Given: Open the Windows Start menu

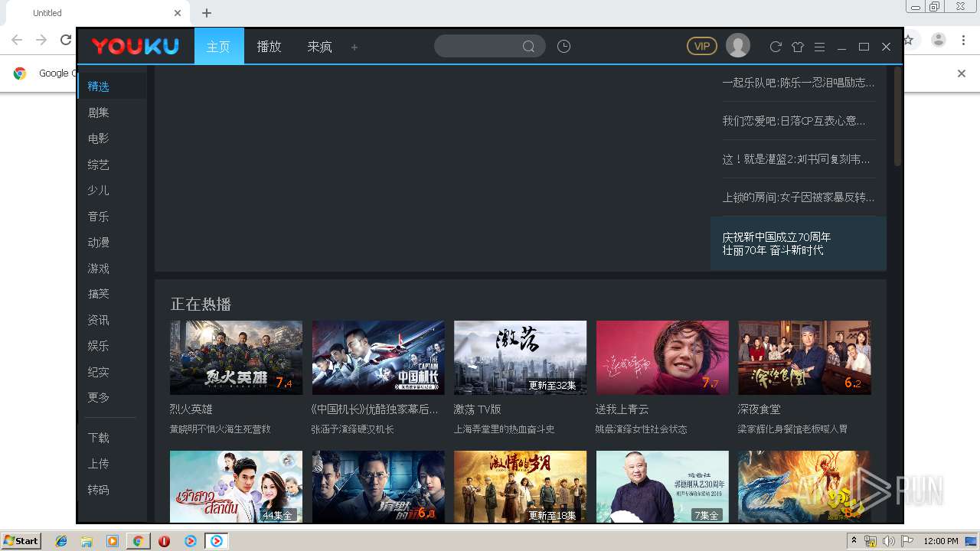Looking at the screenshot, I should [21, 540].
